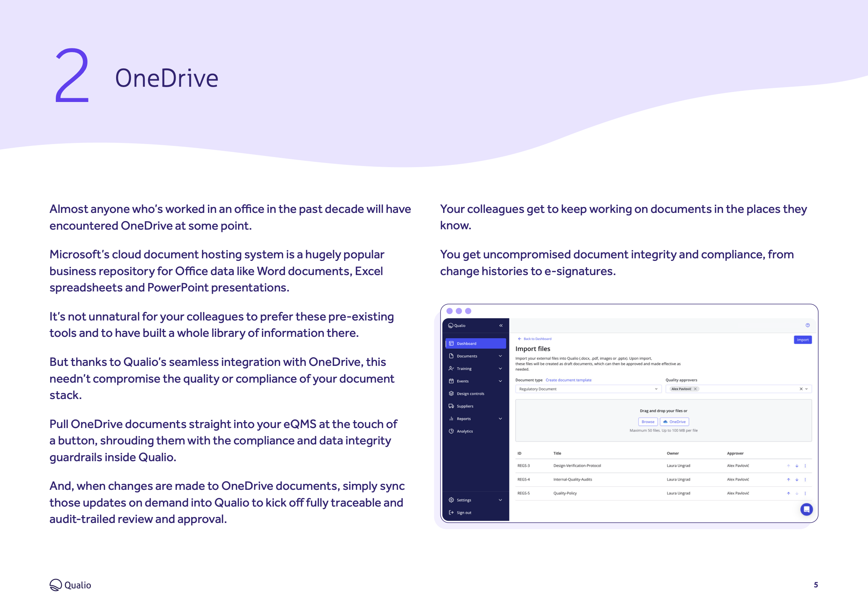The height and width of the screenshot is (616, 868).
Task: Click the Training person icon
Action: click(x=451, y=368)
